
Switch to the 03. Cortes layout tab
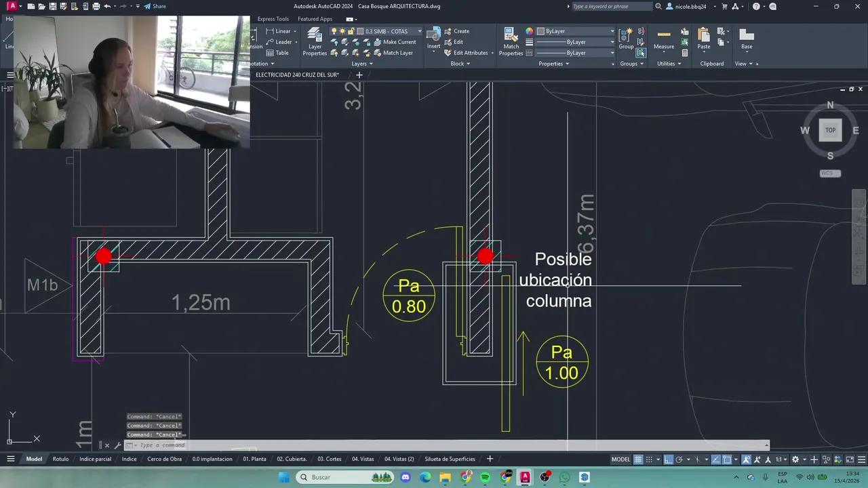329,459
